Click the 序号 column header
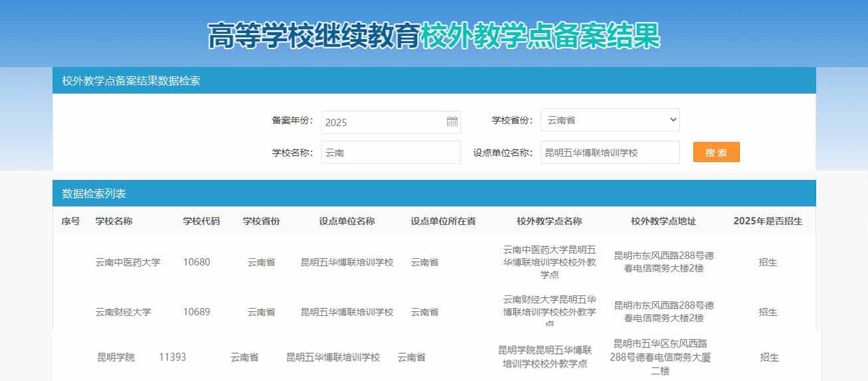The image size is (868, 381). point(70,221)
